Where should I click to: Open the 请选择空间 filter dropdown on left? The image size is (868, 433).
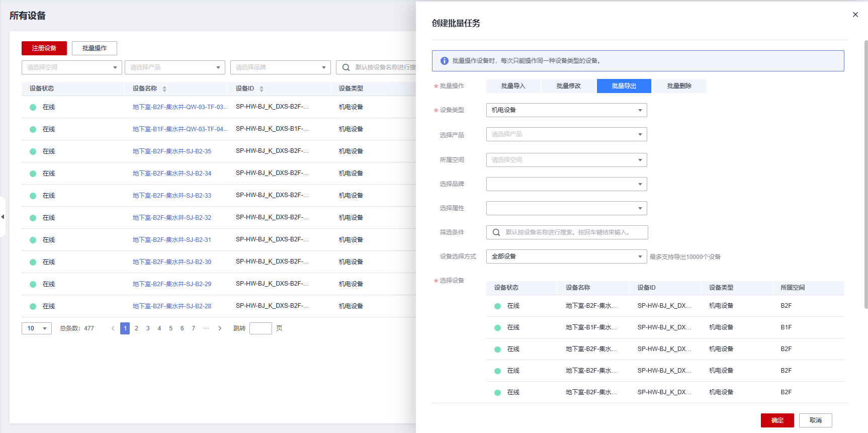point(71,67)
